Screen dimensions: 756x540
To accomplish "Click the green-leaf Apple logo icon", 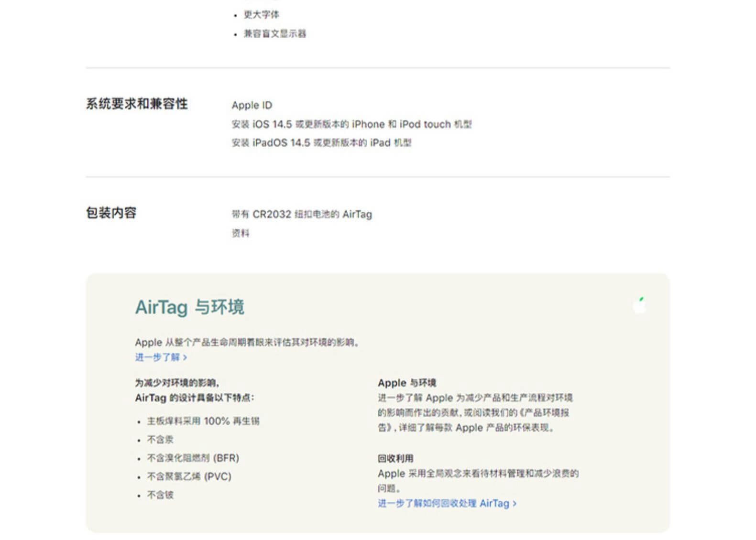I will click(x=639, y=305).
